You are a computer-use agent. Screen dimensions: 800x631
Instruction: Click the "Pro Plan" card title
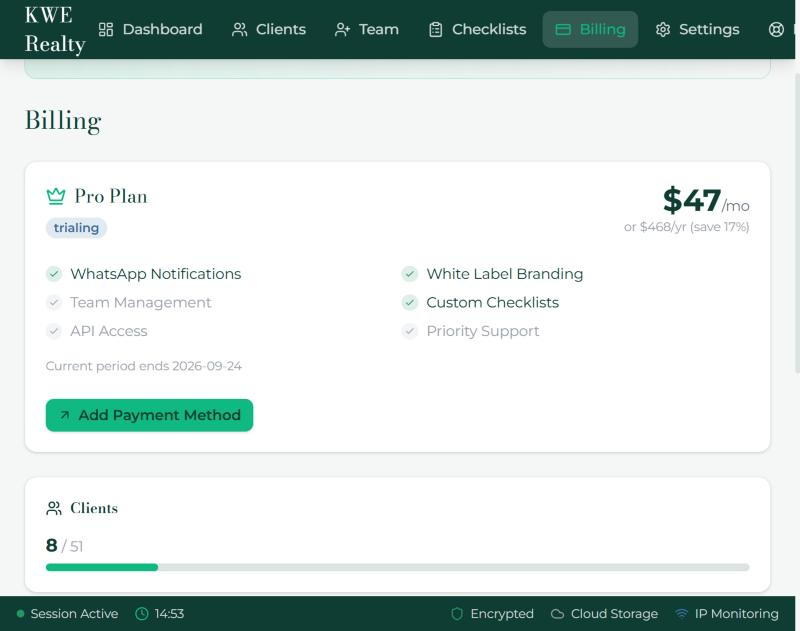[x=111, y=196]
